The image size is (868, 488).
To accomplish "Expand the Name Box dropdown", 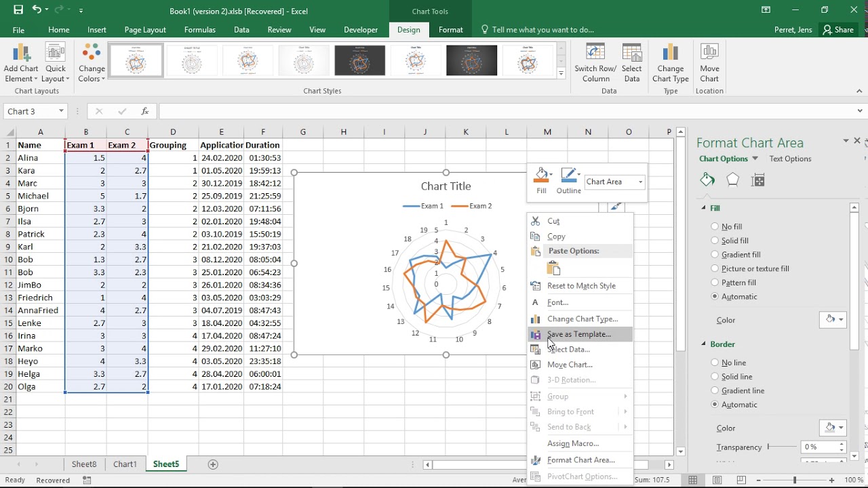I will (x=61, y=111).
